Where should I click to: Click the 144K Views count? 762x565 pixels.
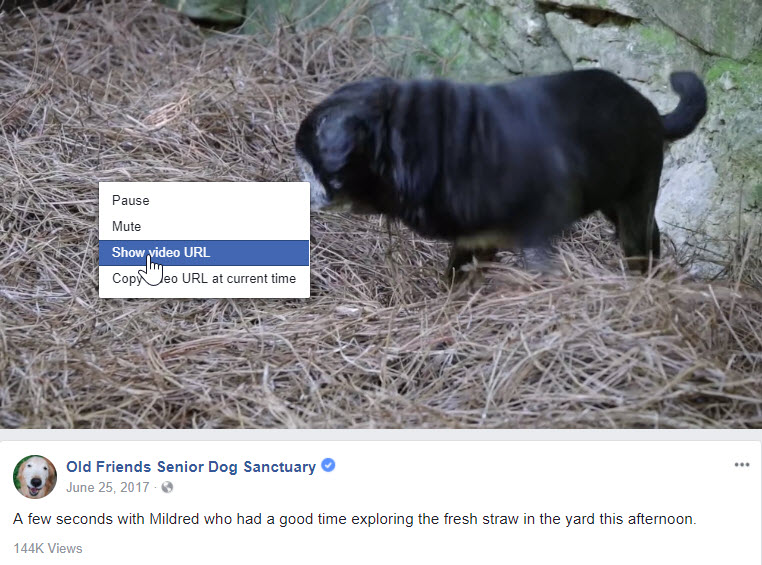click(x=48, y=548)
